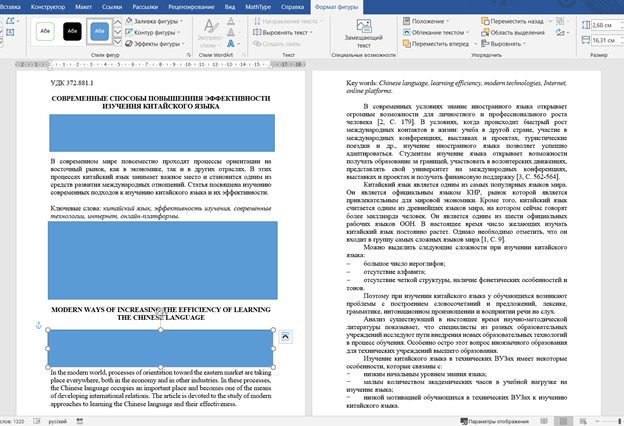624x426 pixels.
Task: Click the русский language indicator
Action: 58,421
